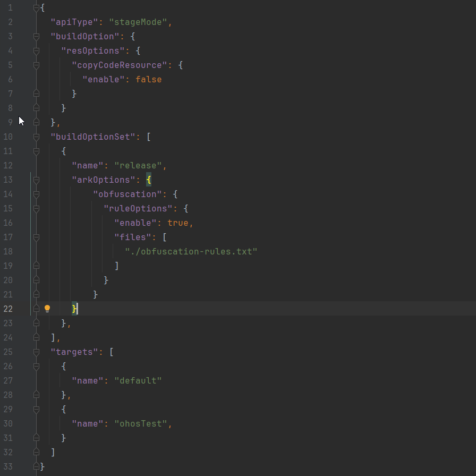Click the "apiType" key
Image resolution: width=476 pixels, height=476 pixels.
click(x=74, y=22)
